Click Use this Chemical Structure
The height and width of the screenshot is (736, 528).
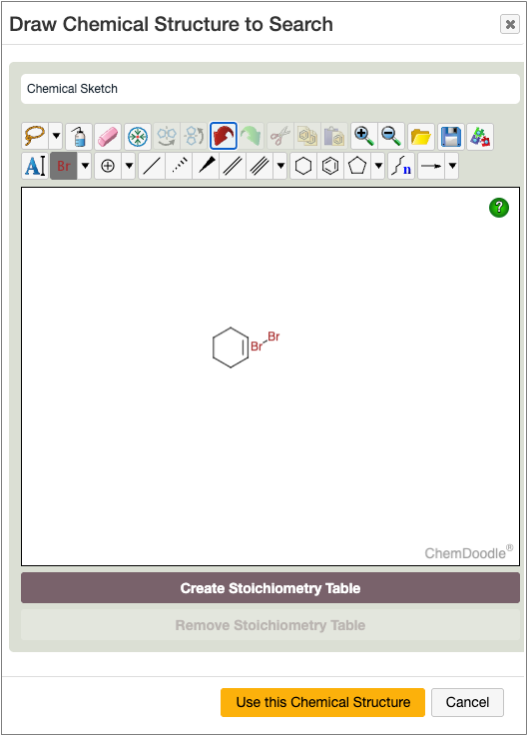click(x=322, y=702)
